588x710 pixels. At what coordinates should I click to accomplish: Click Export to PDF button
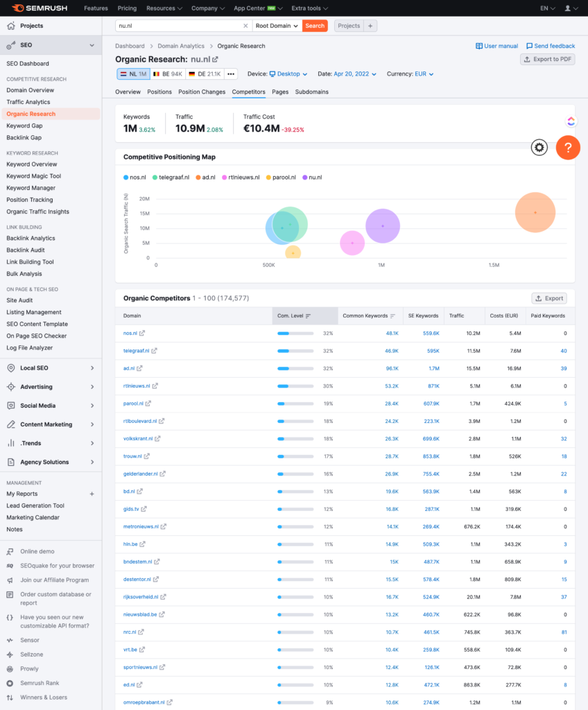click(547, 60)
